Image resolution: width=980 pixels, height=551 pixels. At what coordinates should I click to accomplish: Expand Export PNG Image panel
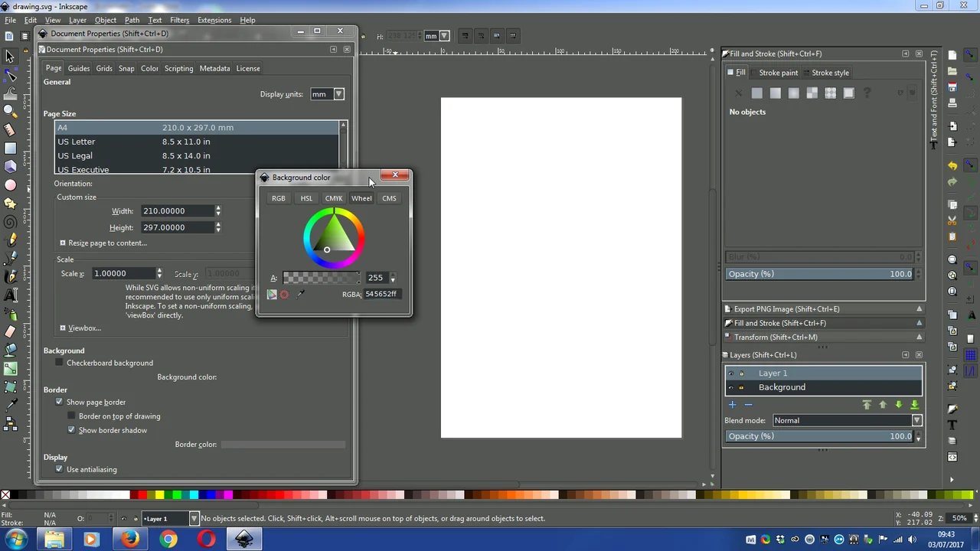[822, 309]
